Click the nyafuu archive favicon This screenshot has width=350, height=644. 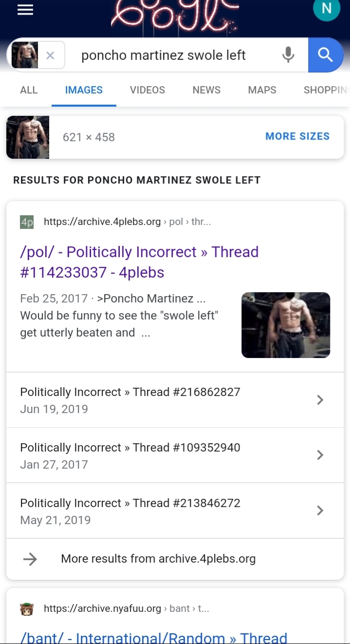27,608
